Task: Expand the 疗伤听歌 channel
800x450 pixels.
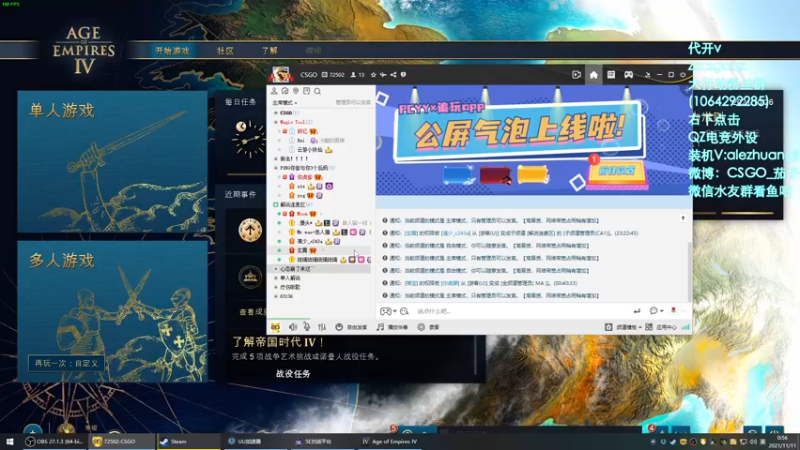Action: [276, 287]
